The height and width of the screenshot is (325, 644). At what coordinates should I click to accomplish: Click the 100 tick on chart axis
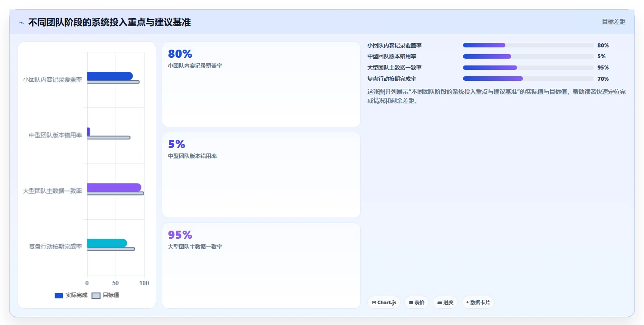click(x=144, y=283)
